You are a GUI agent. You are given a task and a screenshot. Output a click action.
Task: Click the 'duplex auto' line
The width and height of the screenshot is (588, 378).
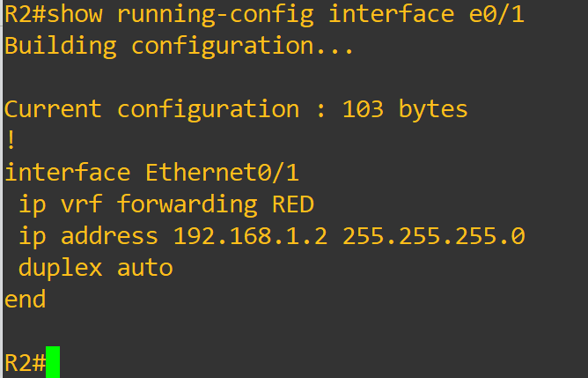coord(96,268)
